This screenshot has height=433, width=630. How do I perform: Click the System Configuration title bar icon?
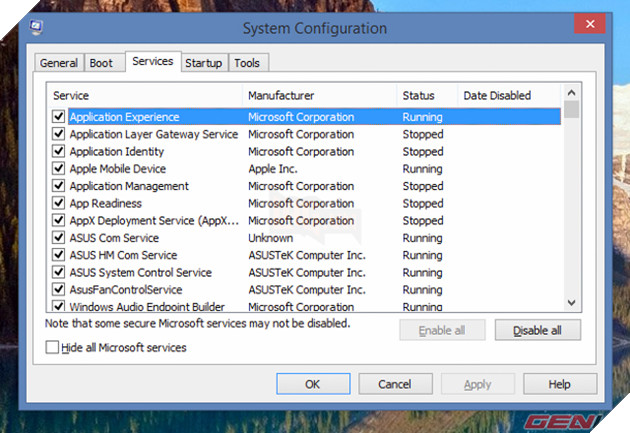[x=37, y=27]
